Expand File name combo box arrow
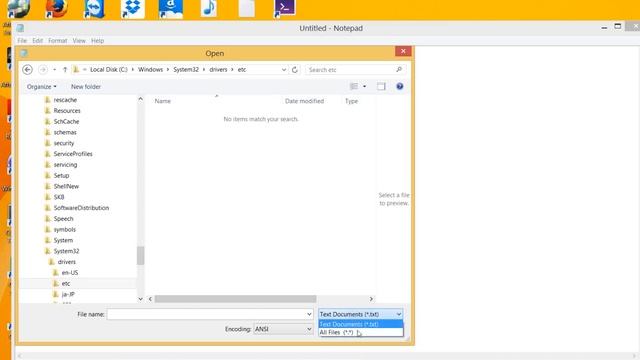This screenshot has width=640, height=360. [309, 314]
